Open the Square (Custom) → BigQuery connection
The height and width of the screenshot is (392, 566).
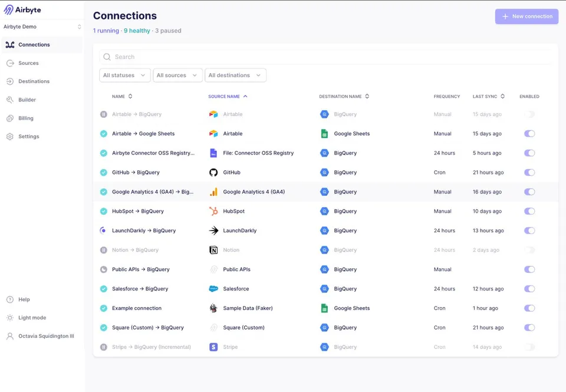[325, 328]
